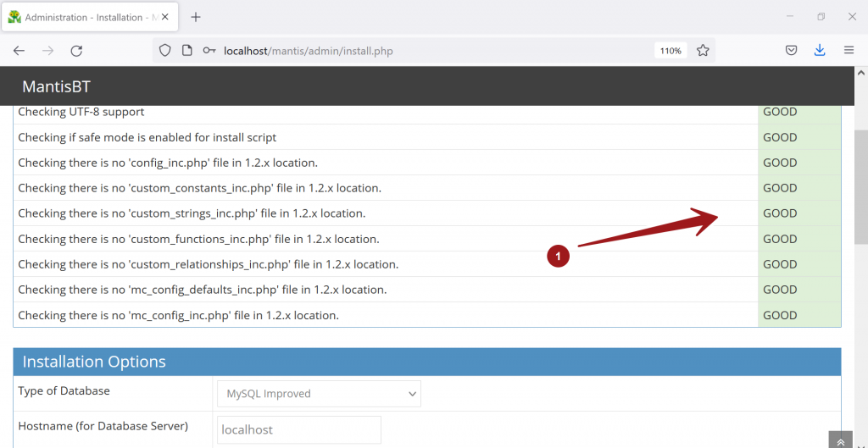Click the Hostname localhost input field
Image resolution: width=868 pixels, height=448 pixels.
click(299, 429)
